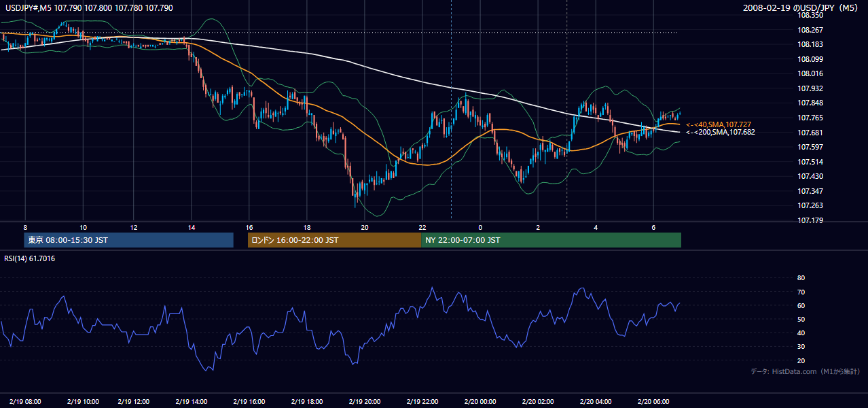Click price level 107.848 on the axis
The image size is (868, 408).
[x=810, y=103]
